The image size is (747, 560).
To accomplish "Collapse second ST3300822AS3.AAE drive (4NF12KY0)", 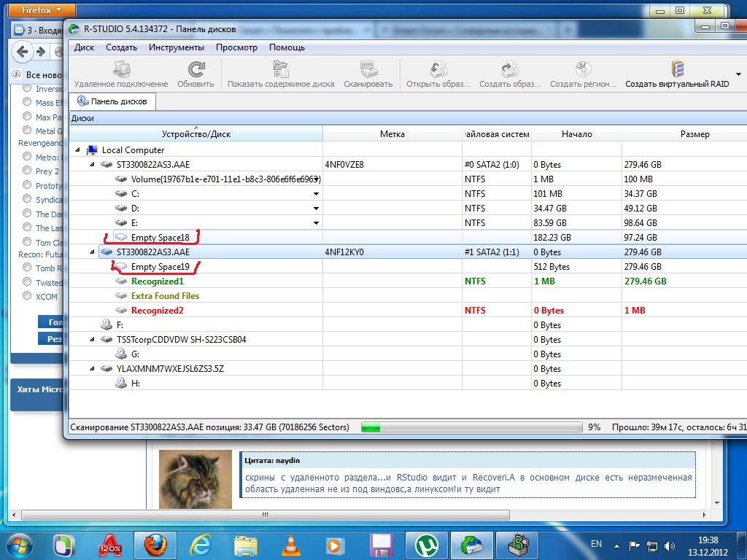I will [x=93, y=252].
